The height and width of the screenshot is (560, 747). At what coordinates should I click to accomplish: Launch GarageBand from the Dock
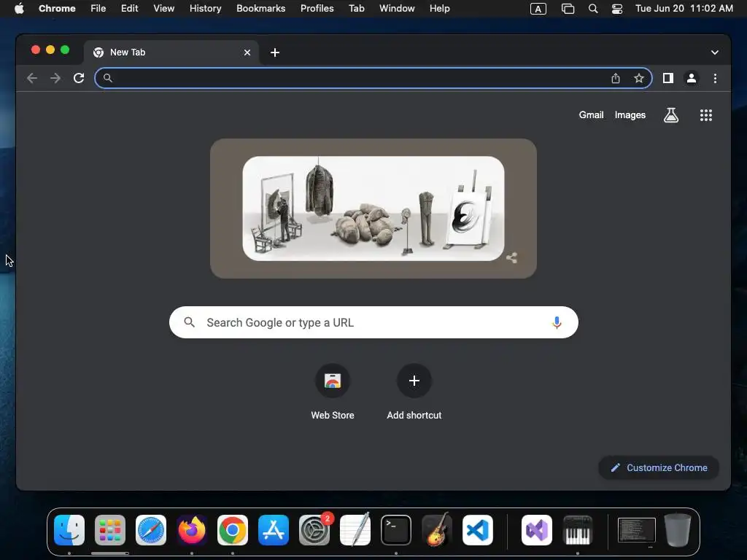tap(437, 529)
